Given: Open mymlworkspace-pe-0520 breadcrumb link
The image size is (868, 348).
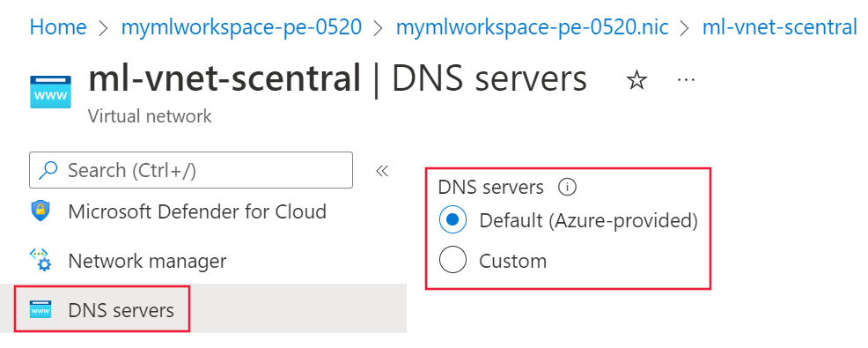Looking at the screenshot, I should tap(241, 26).
